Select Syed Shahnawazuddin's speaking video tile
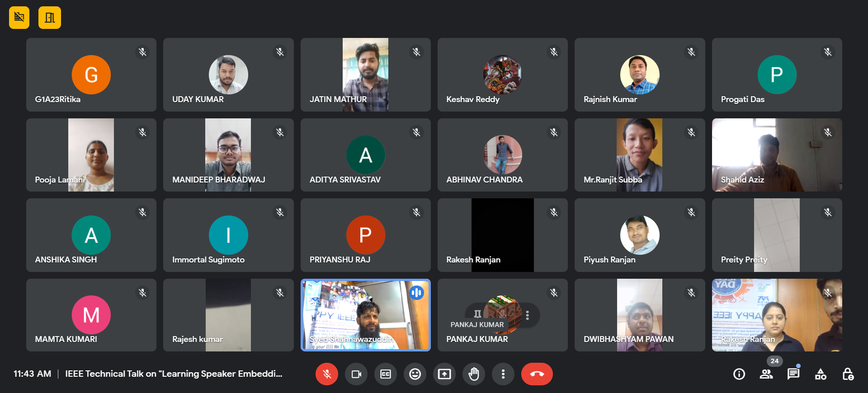Image resolution: width=868 pixels, height=393 pixels. pos(365,315)
